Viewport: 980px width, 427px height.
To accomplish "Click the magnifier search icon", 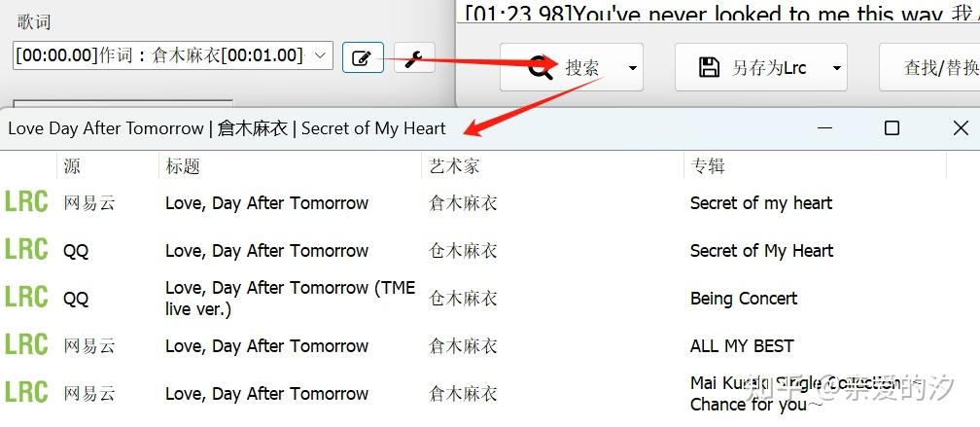I will click(x=541, y=67).
